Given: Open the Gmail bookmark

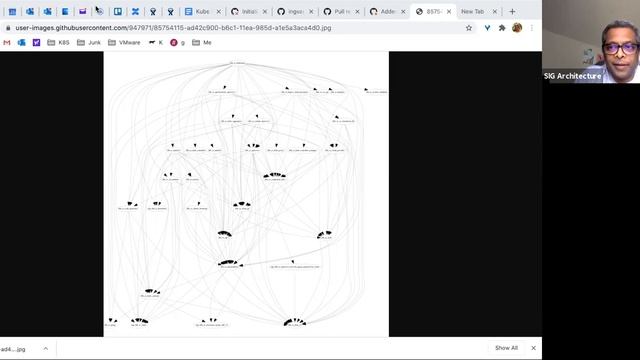Looking at the screenshot, I should click(7, 42).
